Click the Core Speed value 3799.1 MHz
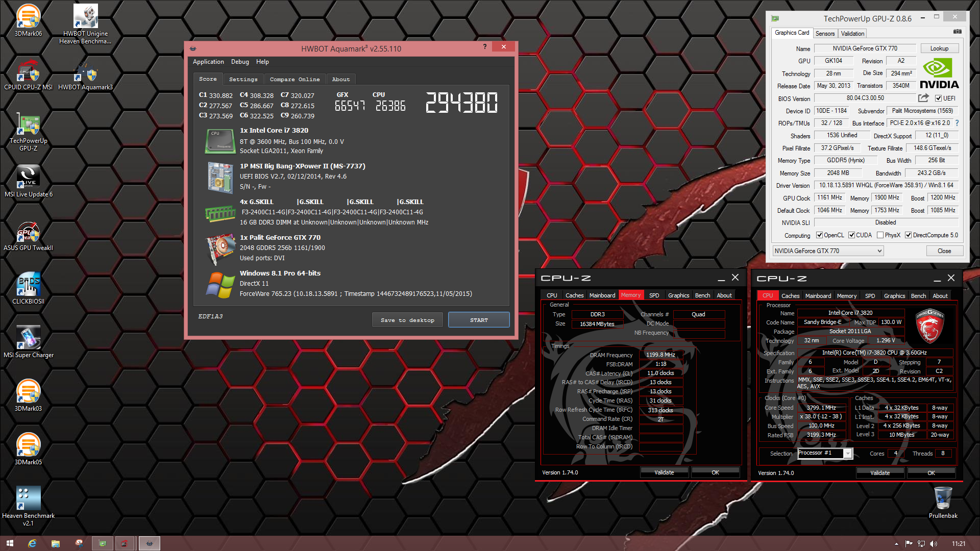This screenshot has height=551, width=980. (x=821, y=408)
